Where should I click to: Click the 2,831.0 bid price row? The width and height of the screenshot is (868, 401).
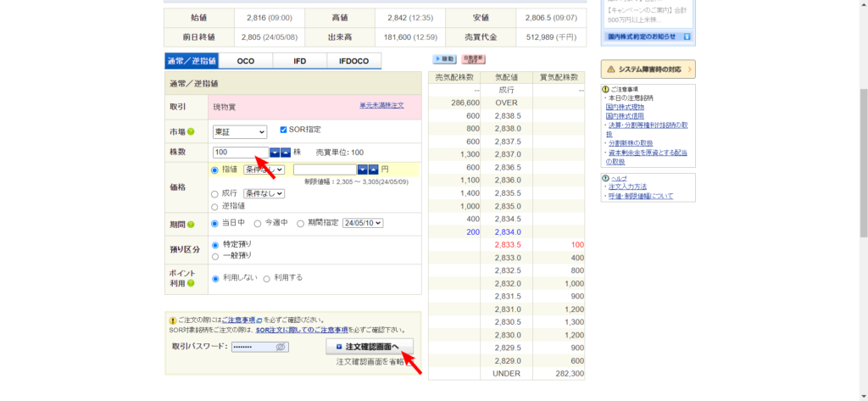[506, 309]
